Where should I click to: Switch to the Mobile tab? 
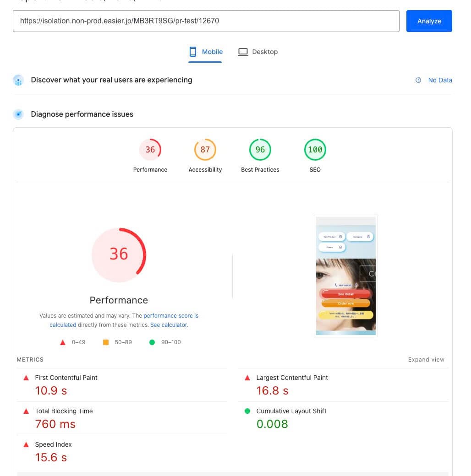[206, 52]
